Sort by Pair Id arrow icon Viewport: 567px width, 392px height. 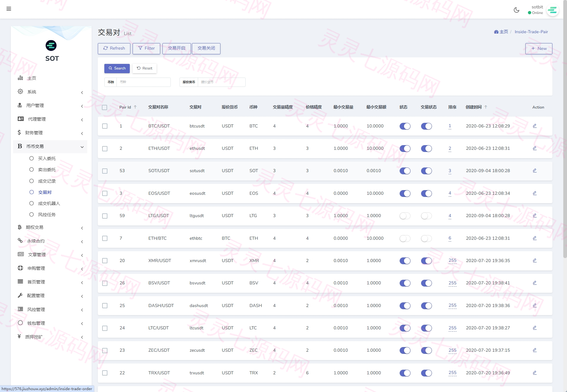pyautogui.click(x=135, y=107)
